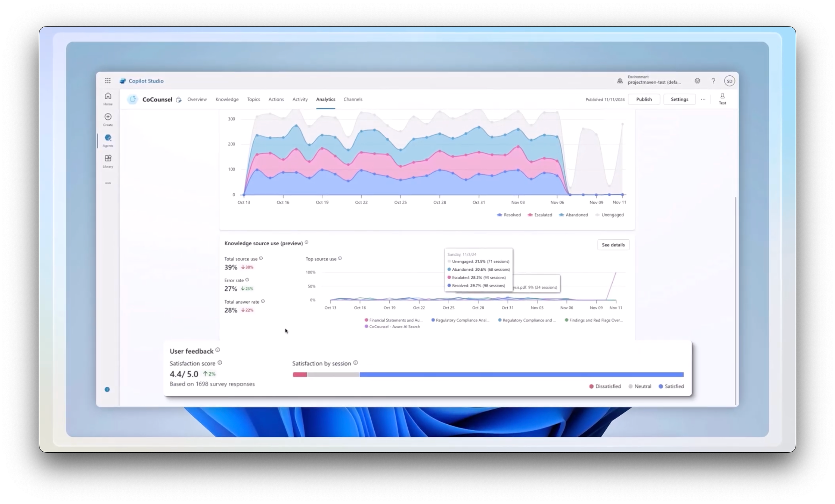Click the environment picker icon
This screenshot has height=504, width=835.
point(620,81)
